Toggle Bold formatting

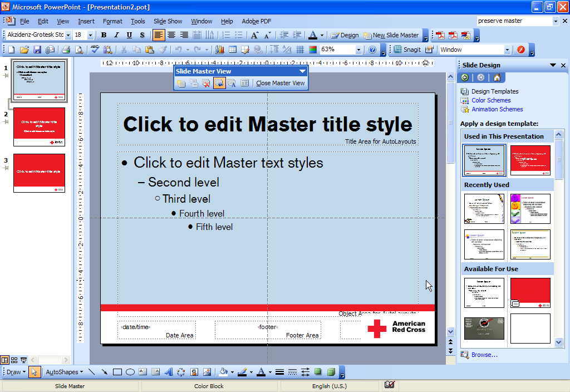[104, 35]
